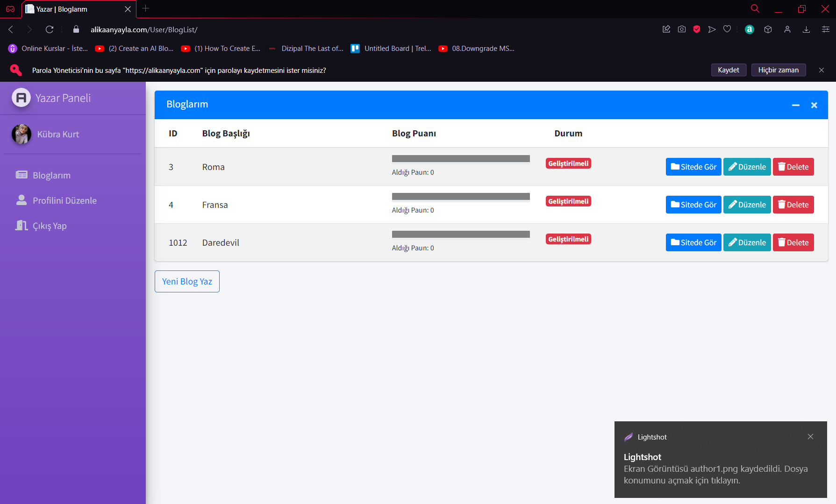
Task: Open Bloglarım in the sidebar
Action: coord(43,175)
